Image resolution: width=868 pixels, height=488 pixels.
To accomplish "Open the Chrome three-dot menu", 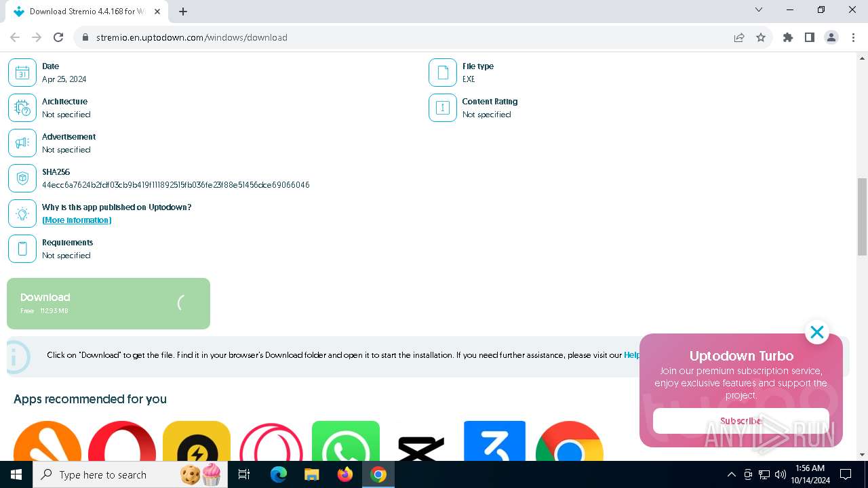I will click(x=853, y=37).
